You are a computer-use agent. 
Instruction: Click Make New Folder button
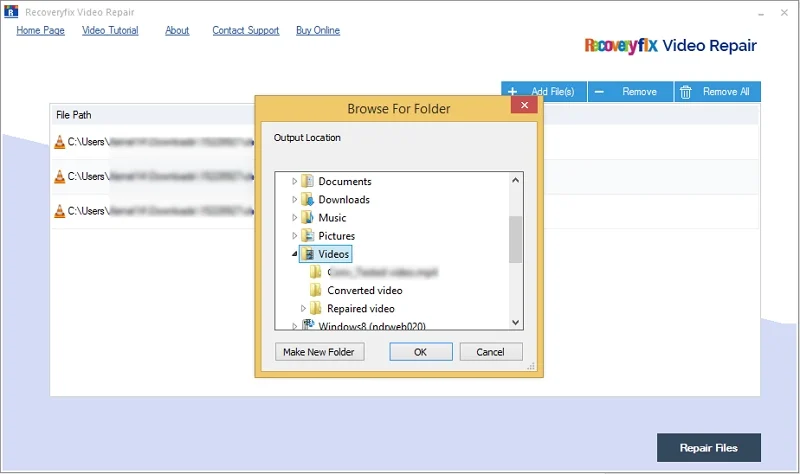(x=319, y=352)
